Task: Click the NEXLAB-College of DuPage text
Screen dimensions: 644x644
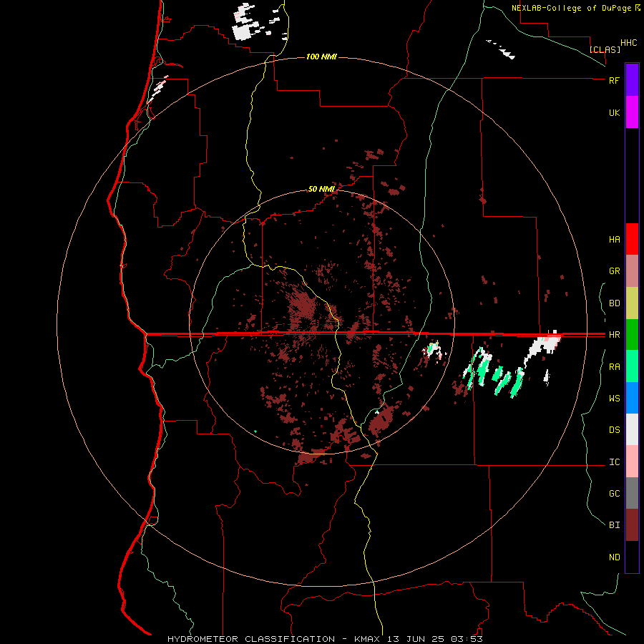Action: [x=572, y=8]
